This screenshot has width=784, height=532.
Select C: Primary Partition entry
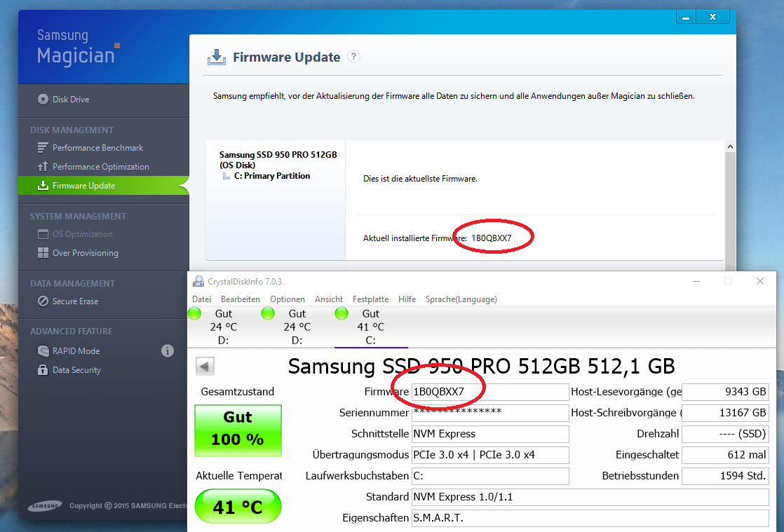pyautogui.click(x=271, y=176)
